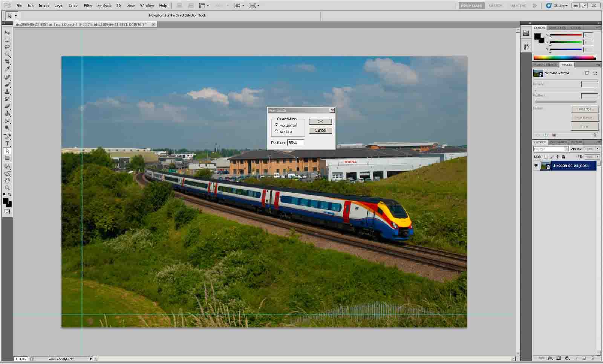
Task: Select the Crop tool
Action: (7, 61)
